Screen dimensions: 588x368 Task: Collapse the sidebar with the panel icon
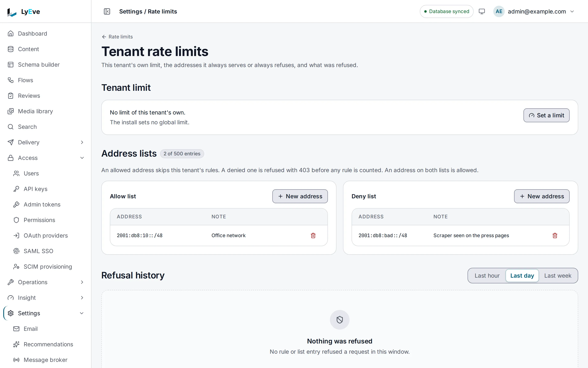pos(107,11)
